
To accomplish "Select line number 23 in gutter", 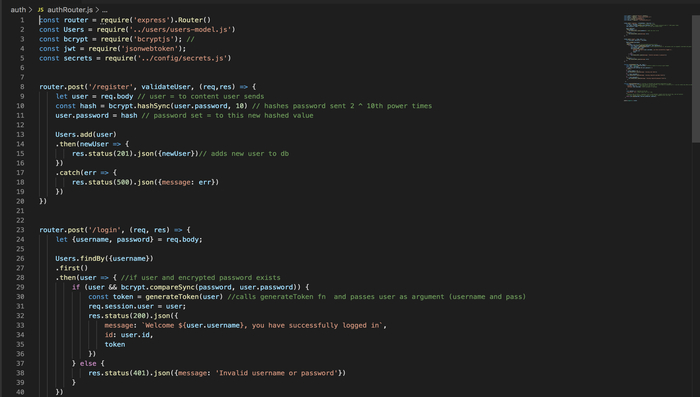I will [20, 230].
